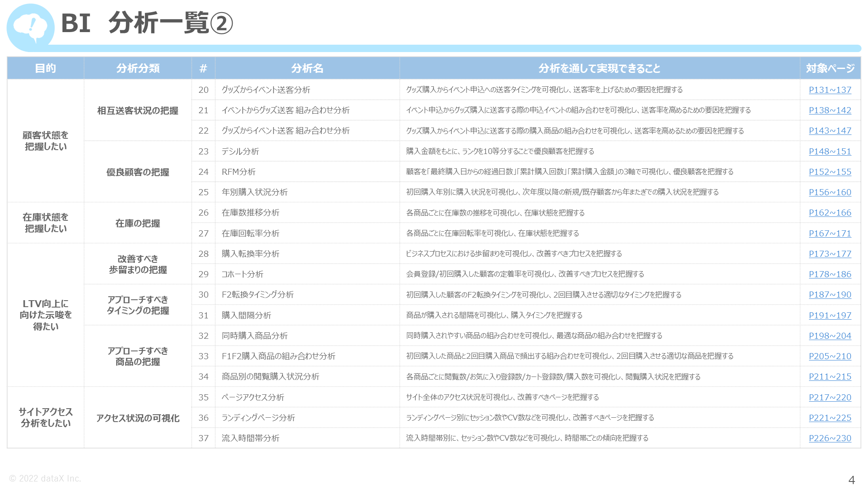Click analysis name 商品別の閲覧購入状況分析
The image size is (868, 488).
270,377
